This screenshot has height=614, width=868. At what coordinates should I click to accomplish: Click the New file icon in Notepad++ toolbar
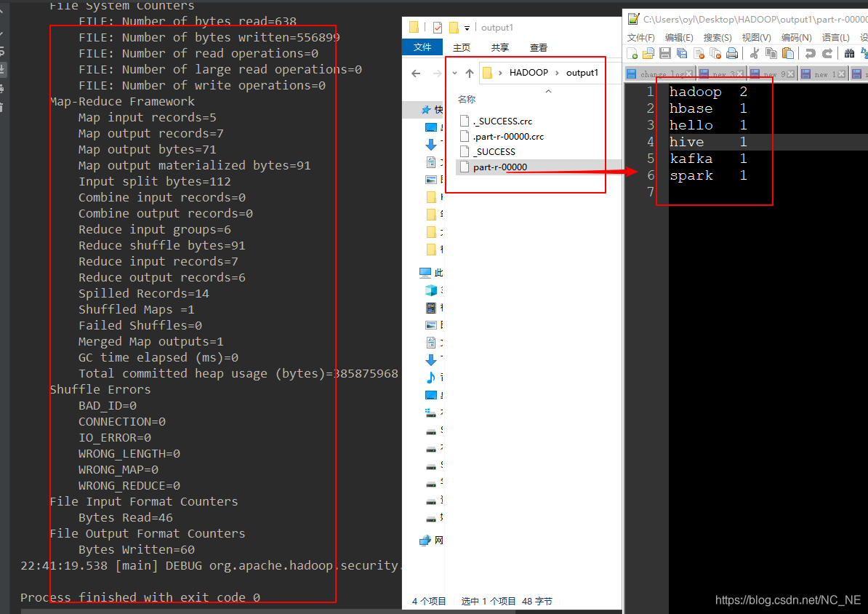[x=632, y=53]
